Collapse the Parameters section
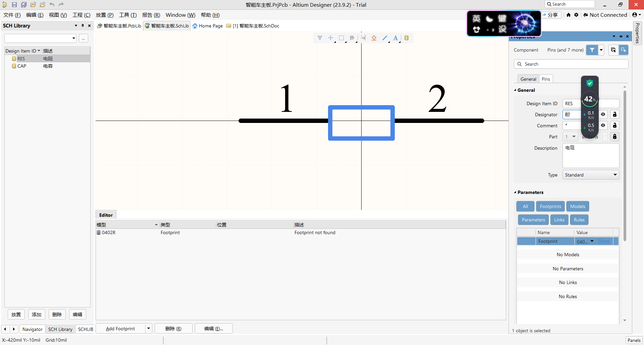Viewport: 644px width, 345px height. [515, 192]
